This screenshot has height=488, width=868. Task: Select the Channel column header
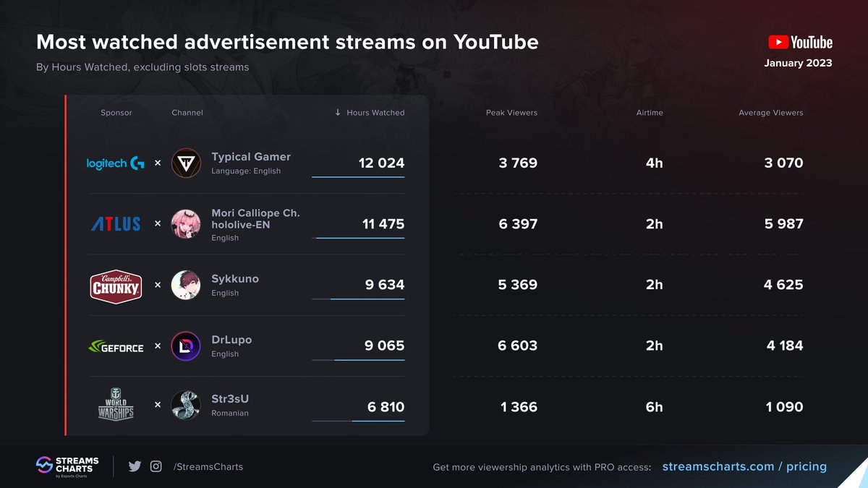click(187, 113)
